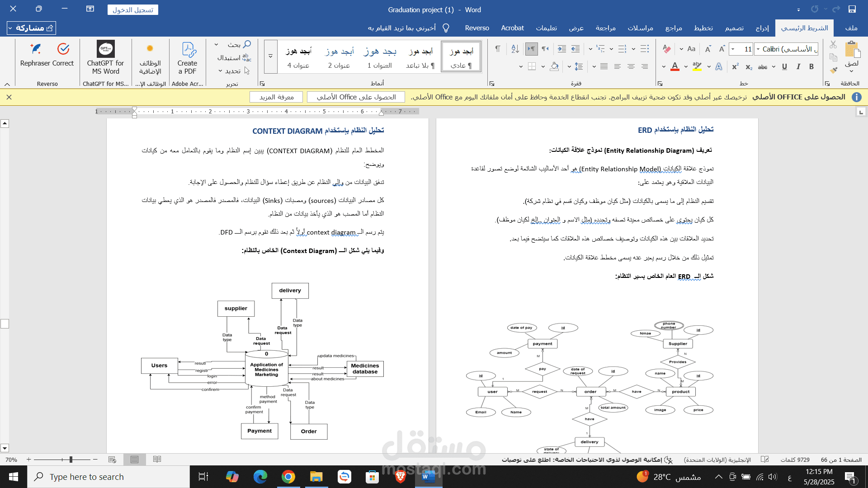Click the Replace (استبدال) icon

click(x=246, y=58)
